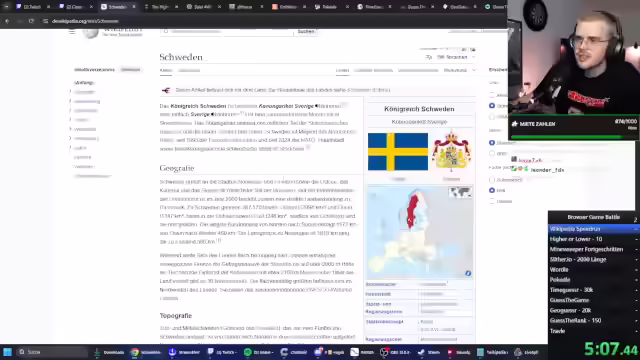
Task: Focus the Wikipedia search input field
Action: point(227,31)
